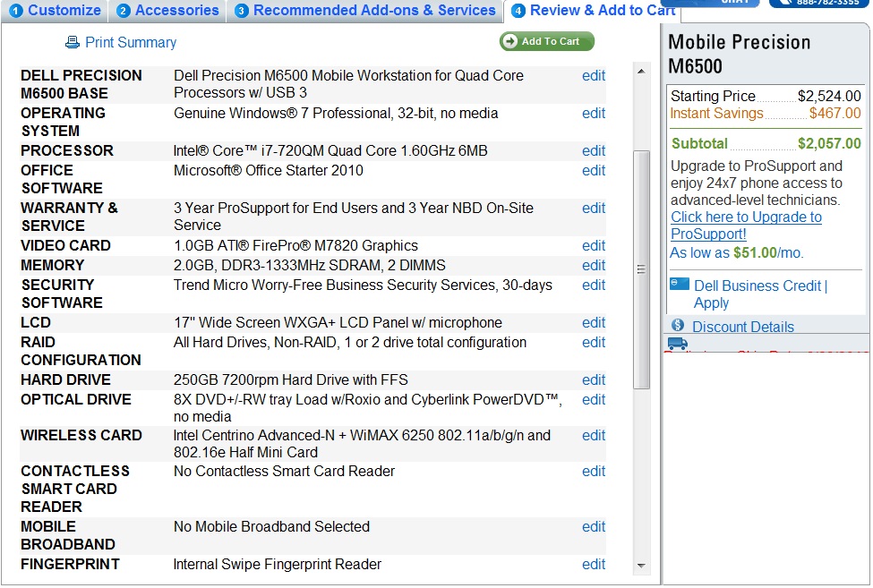The image size is (873, 588).
Task: Edit the Warranty & Service selection
Action: (594, 208)
